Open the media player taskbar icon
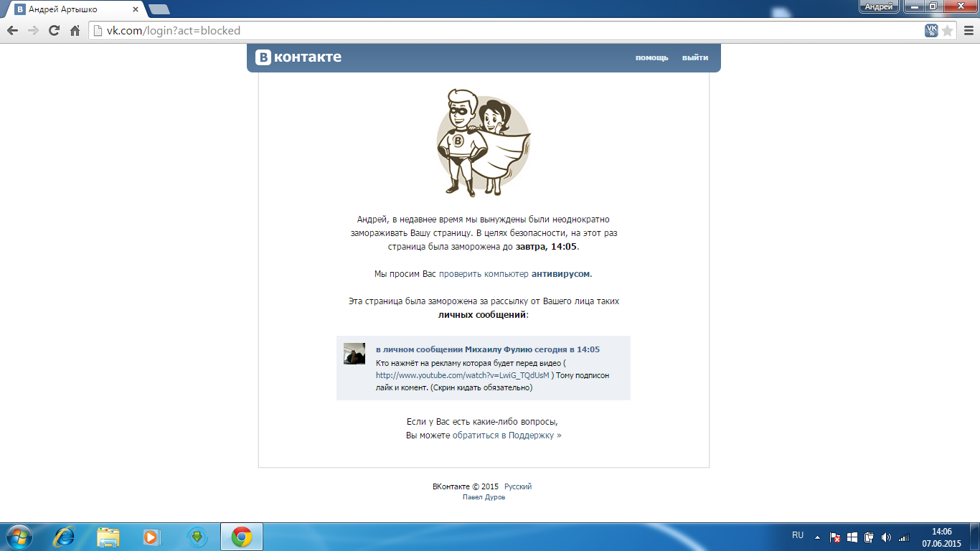Image resolution: width=980 pixels, height=551 pixels. click(x=151, y=537)
